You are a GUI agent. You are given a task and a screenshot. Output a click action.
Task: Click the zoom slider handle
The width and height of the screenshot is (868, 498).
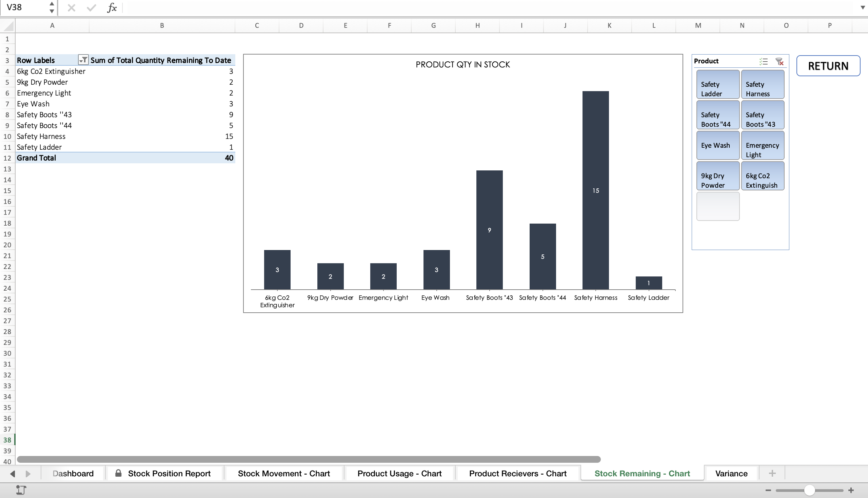click(809, 490)
